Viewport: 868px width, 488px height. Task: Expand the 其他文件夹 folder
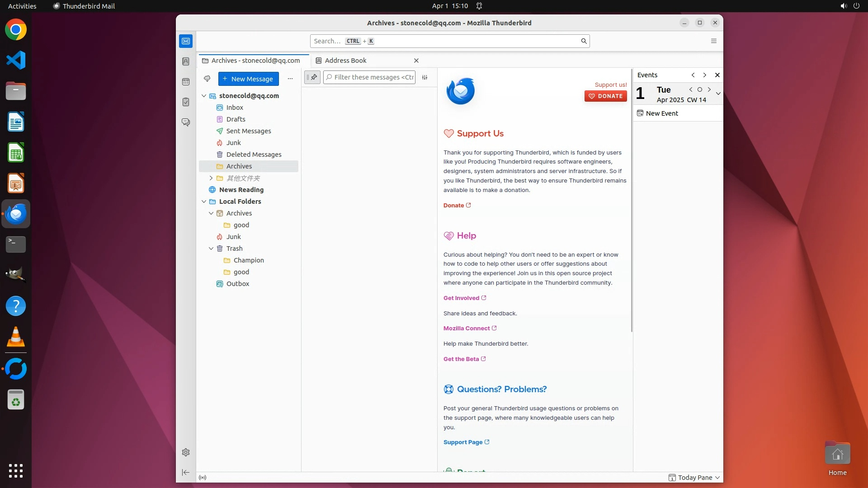click(211, 178)
